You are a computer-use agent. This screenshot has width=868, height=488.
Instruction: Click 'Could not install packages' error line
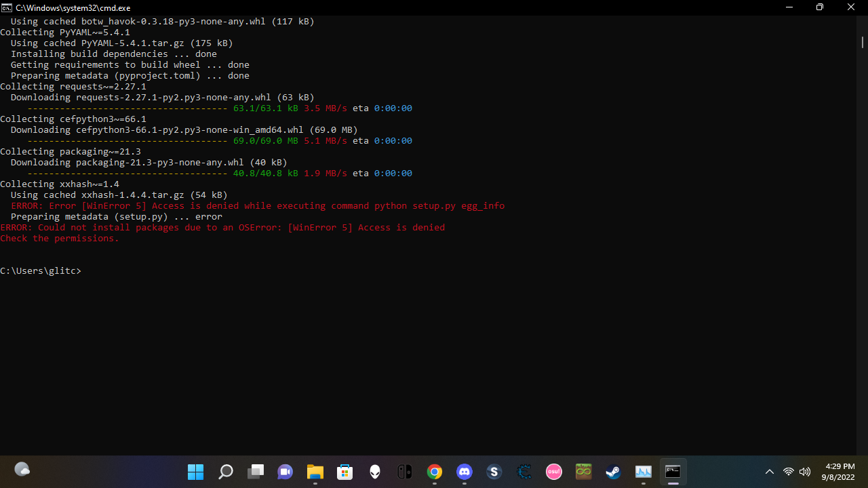pos(222,228)
